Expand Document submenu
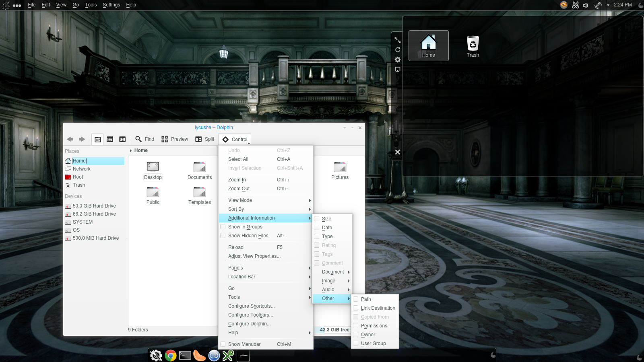 tap(332, 272)
